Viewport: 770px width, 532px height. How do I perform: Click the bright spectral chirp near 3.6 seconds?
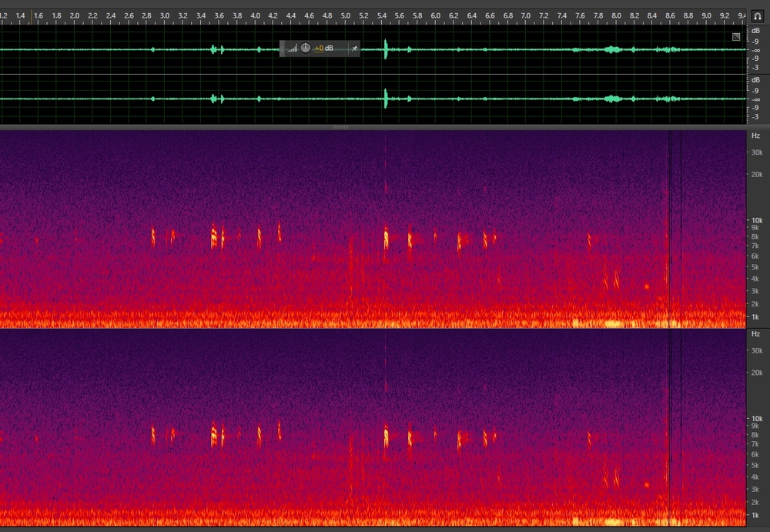214,236
